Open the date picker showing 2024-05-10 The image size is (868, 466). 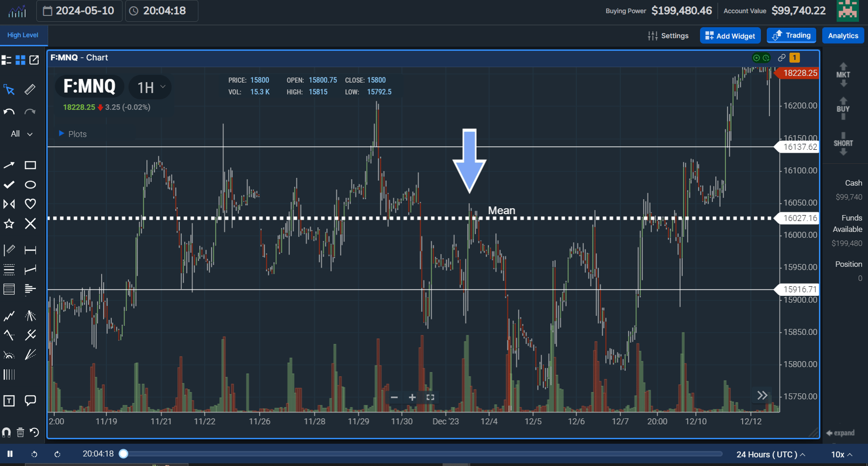tap(79, 11)
